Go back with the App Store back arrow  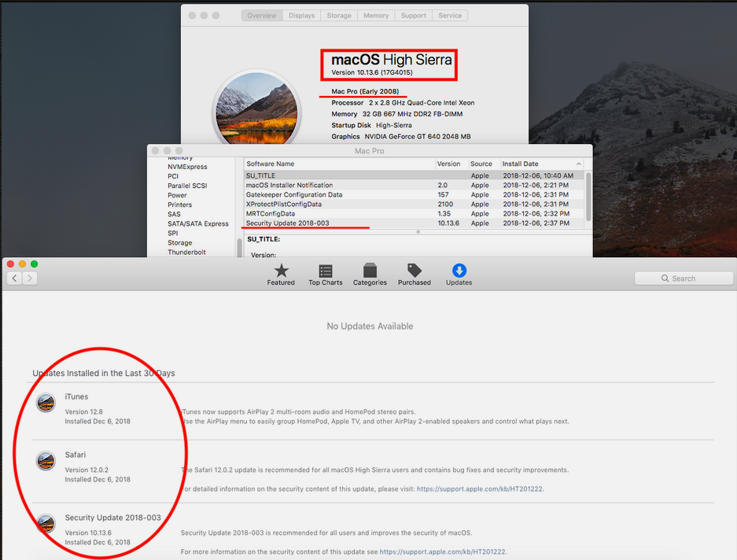[x=15, y=278]
